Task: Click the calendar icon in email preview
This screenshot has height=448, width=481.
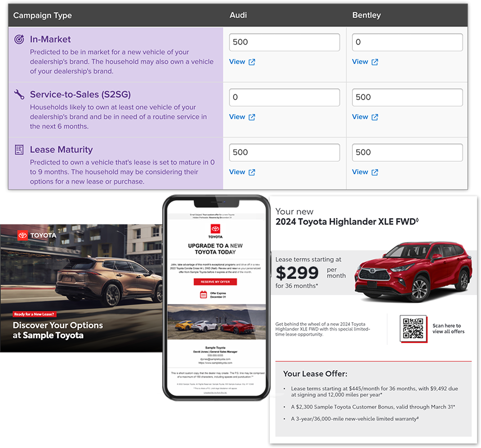Action: pos(203,294)
